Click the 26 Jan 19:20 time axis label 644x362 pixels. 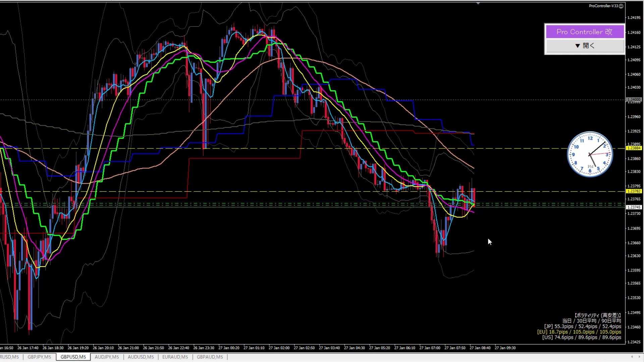(78, 348)
